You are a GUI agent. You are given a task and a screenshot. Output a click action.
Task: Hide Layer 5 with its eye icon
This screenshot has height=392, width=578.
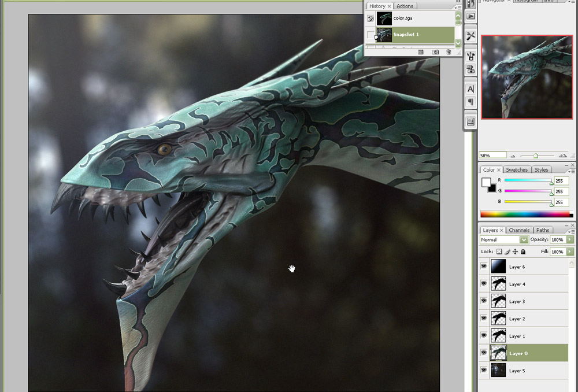tap(484, 370)
